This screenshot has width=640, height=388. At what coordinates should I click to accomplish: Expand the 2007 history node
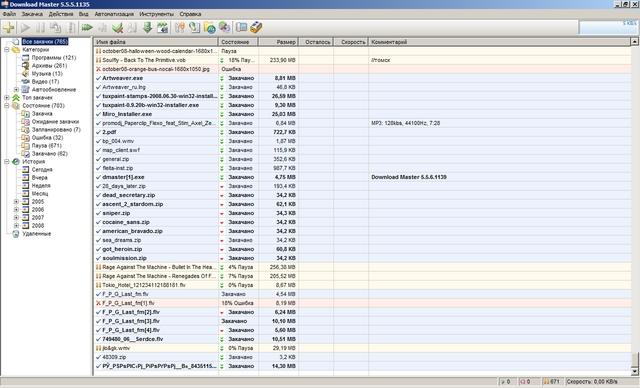pos(16,217)
